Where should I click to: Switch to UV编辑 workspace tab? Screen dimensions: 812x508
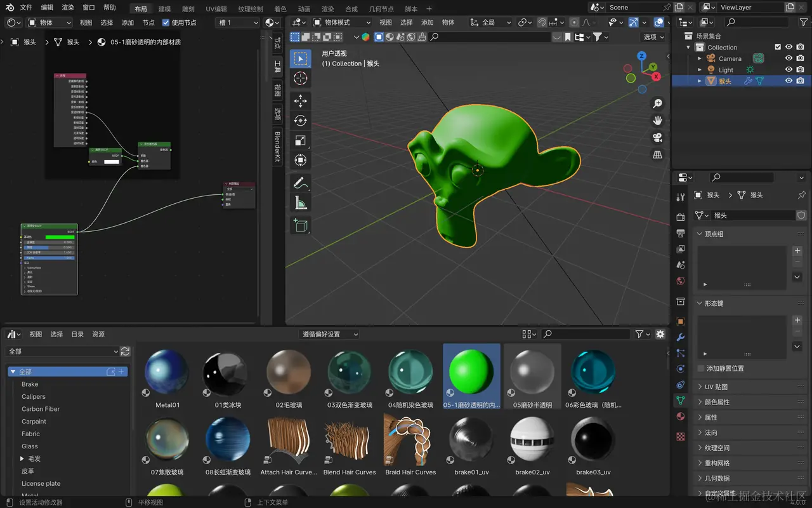tap(216, 9)
